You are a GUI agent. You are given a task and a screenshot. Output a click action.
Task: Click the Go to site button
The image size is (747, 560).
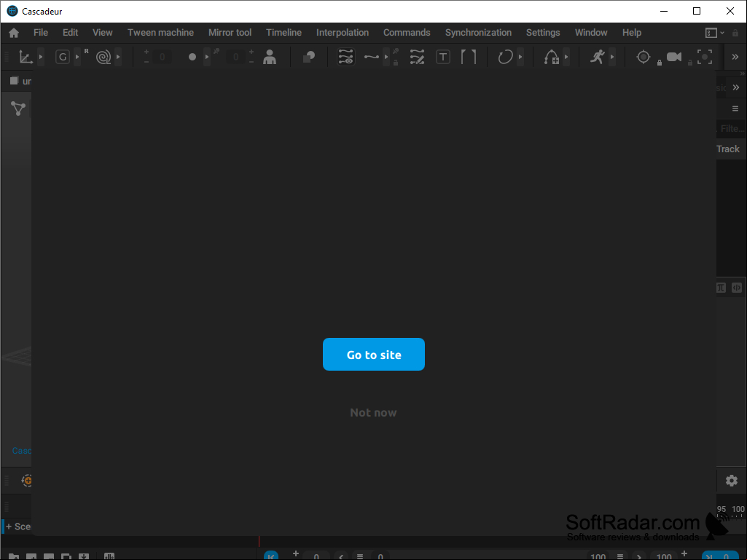tap(373, 355)
